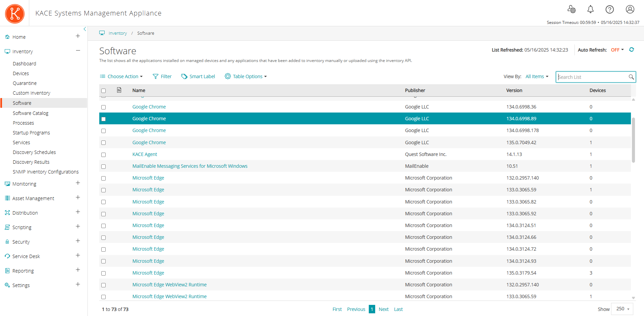Toggle the select-all header checkbox
This screenshot has width=644, height=316.
[104, 91]
